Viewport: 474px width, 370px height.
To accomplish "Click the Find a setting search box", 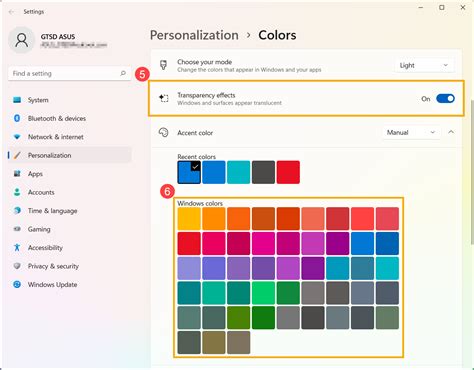I will (x=69, y=73).
